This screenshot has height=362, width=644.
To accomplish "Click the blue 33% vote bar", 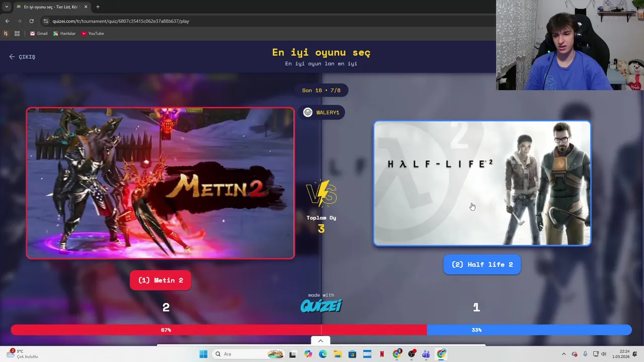I will click(x=529, y=330).
